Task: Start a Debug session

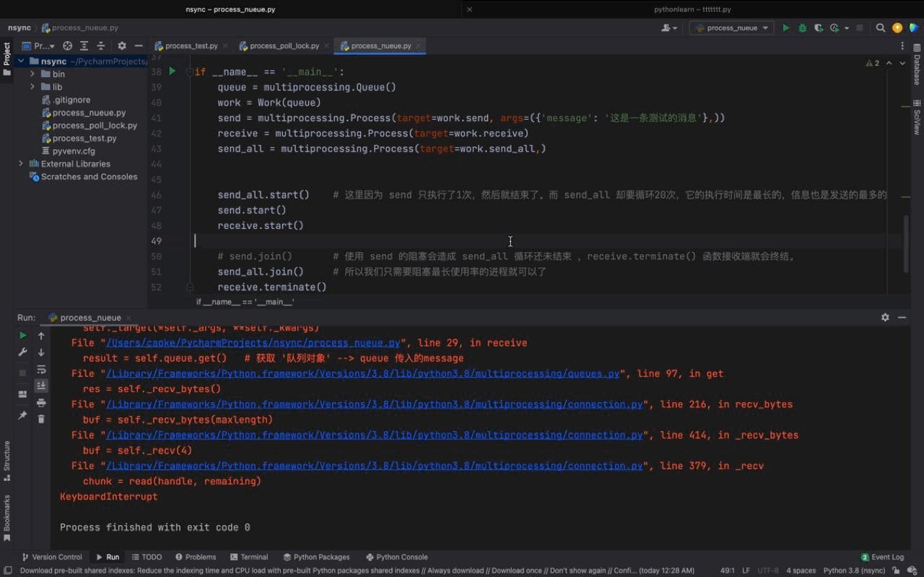Action: click(802, 27)
